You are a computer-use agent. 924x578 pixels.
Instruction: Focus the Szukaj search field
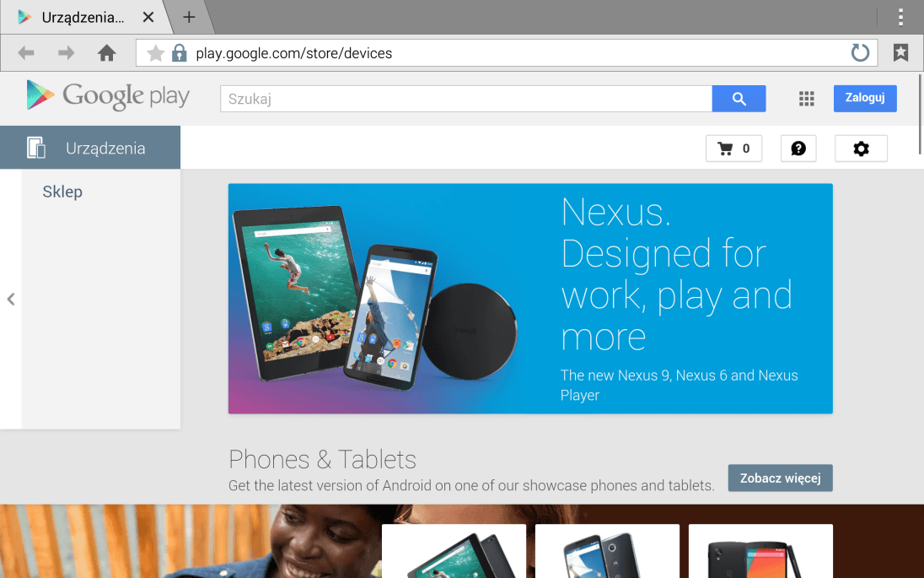[x=466, y=99]
